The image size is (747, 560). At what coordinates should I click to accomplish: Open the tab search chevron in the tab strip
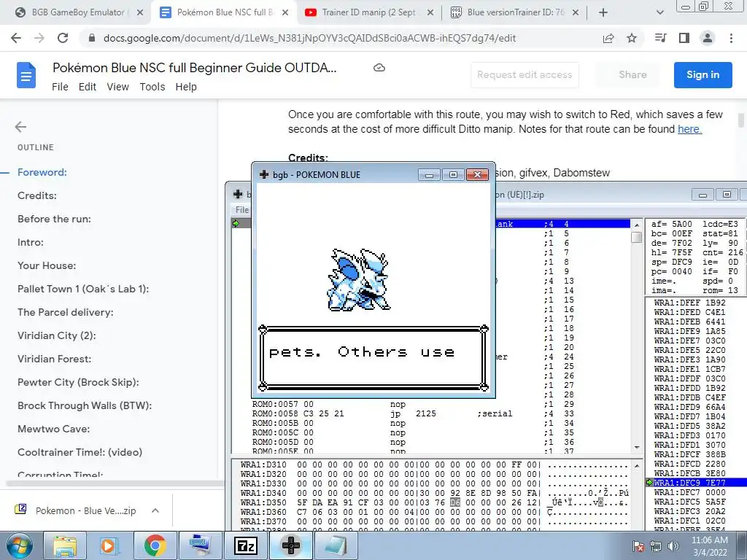click(659, 12)
